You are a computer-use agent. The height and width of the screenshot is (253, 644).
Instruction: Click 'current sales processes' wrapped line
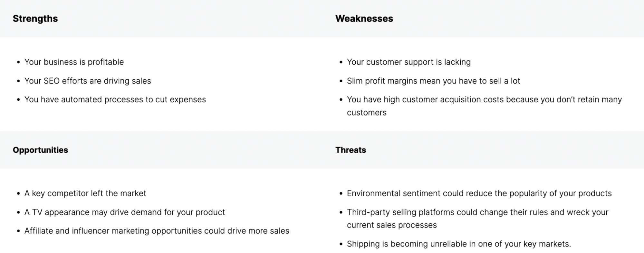(392, 225)
